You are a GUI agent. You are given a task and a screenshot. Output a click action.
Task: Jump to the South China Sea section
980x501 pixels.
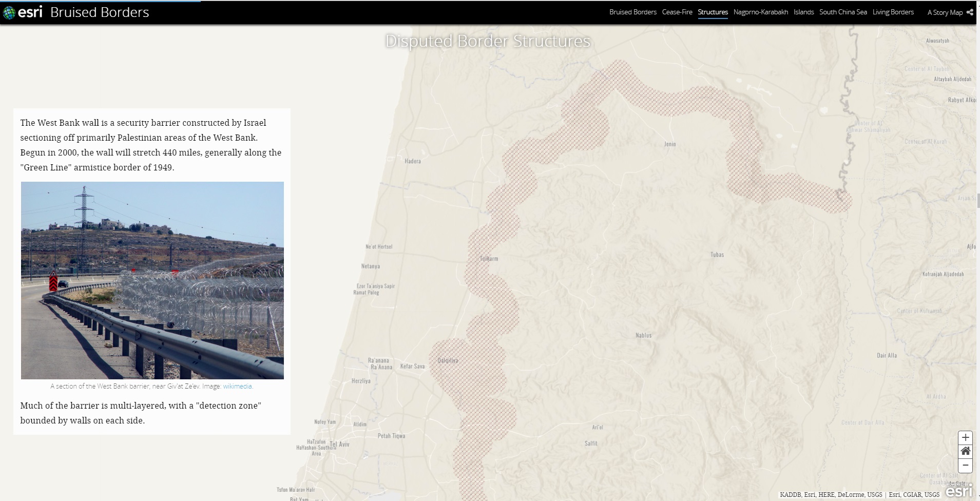(x=843, y=12)
